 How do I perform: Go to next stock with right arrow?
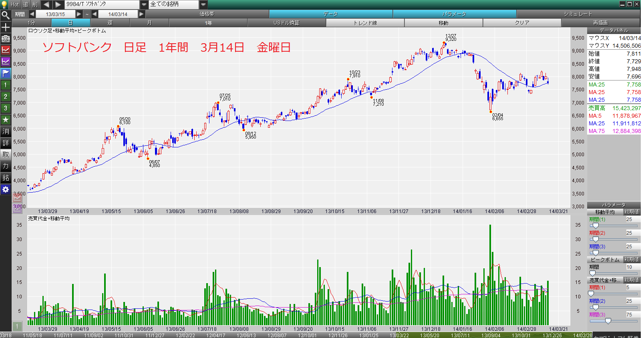pos(58,4)
